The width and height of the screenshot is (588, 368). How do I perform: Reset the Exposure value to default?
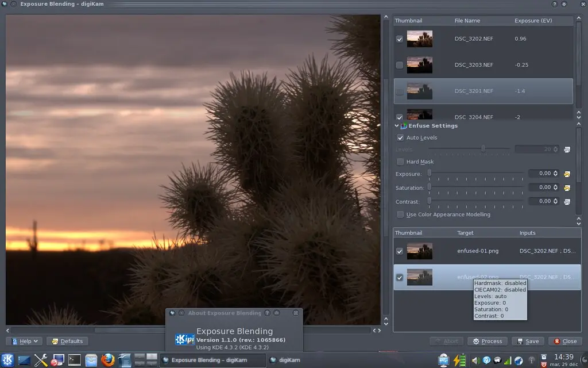pos(567,173)
